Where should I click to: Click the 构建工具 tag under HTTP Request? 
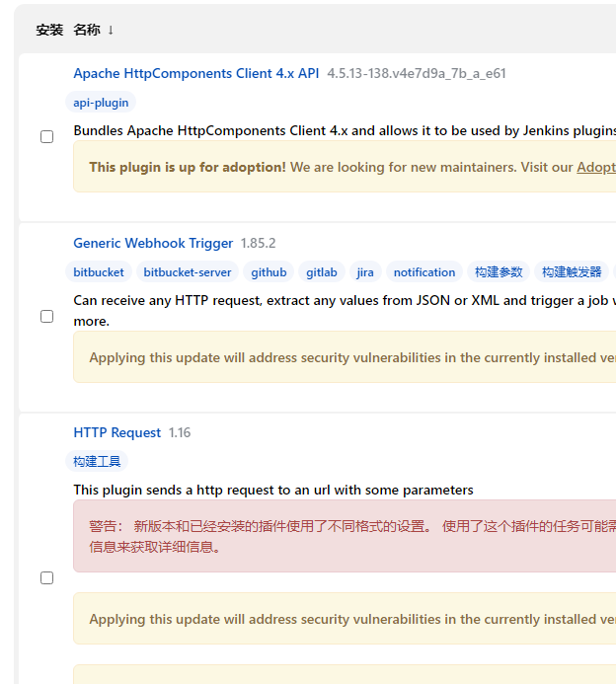[x=97, y=462]
